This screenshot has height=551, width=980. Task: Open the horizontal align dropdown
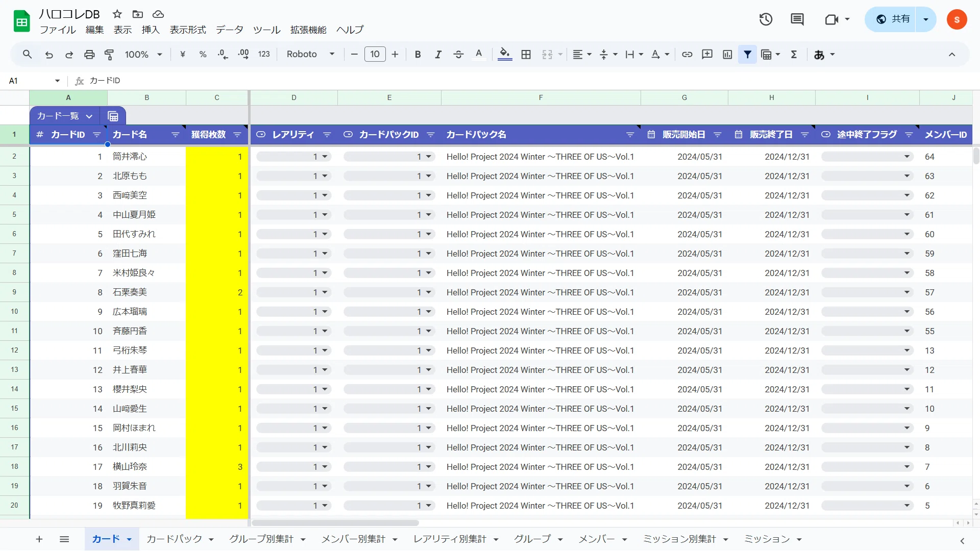point(582,54)
